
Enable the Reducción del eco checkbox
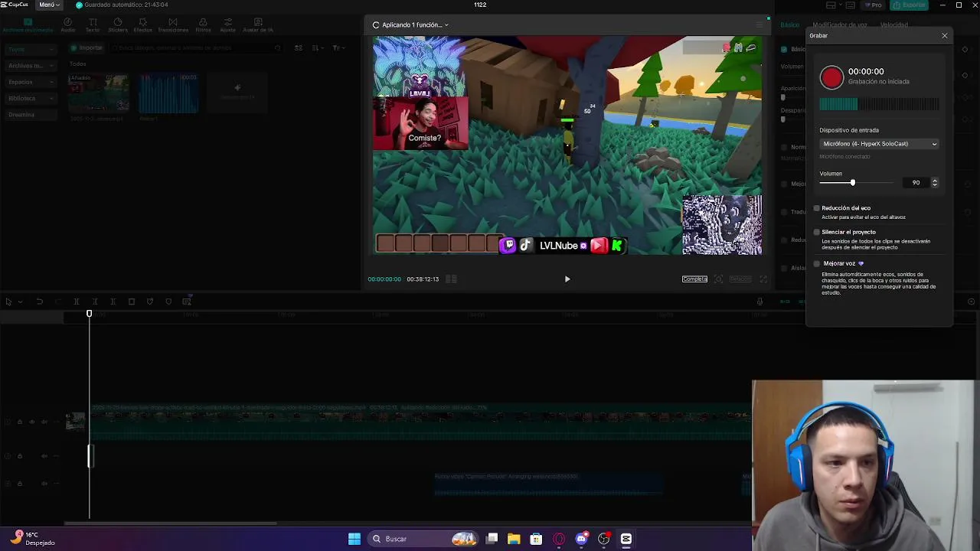click(817, 208)
